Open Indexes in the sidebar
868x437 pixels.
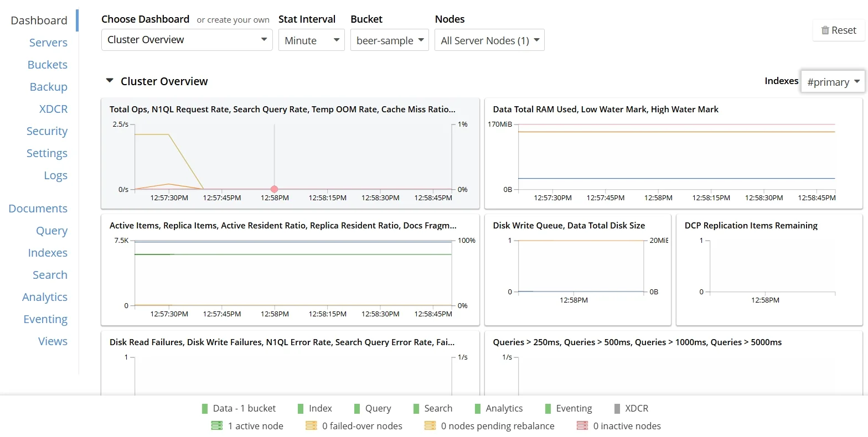(48, 253)
